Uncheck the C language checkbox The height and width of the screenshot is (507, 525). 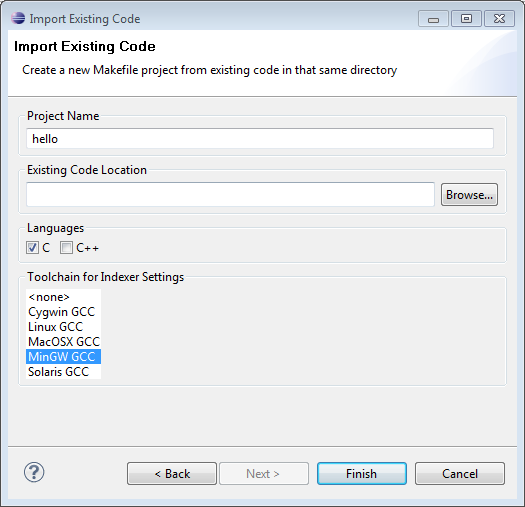point(32,248)
